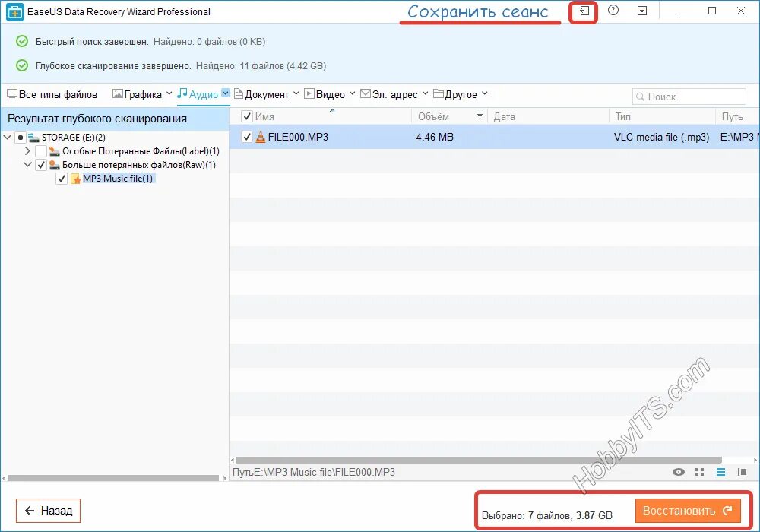
Task: Click the Raw lost files folder icon
Action: [55, 165]
